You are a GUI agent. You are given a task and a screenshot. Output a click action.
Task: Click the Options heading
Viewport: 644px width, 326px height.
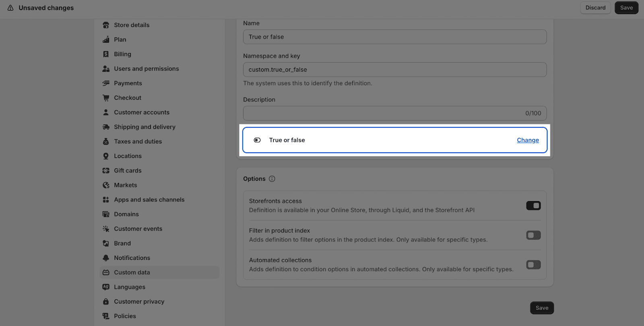[254, 179]
